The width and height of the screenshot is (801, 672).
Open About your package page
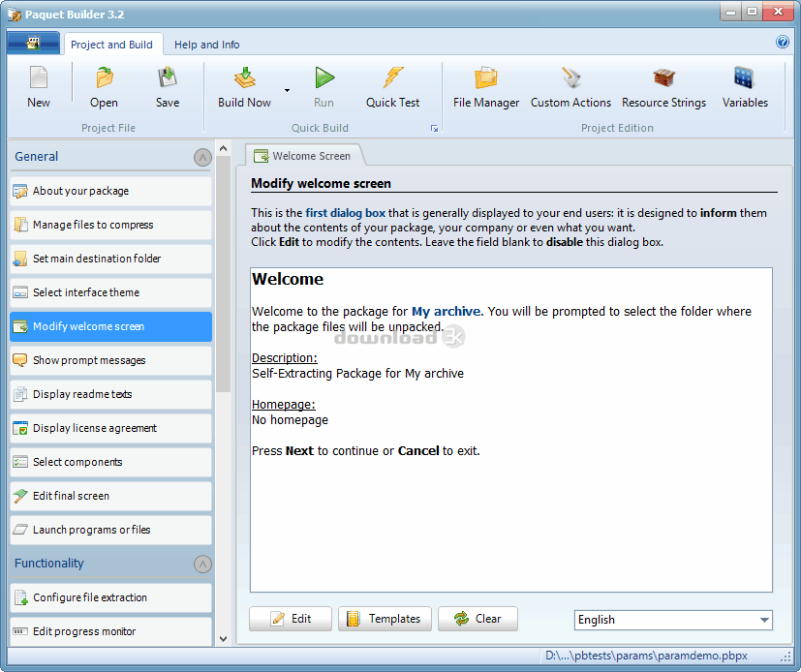point(110,191)
